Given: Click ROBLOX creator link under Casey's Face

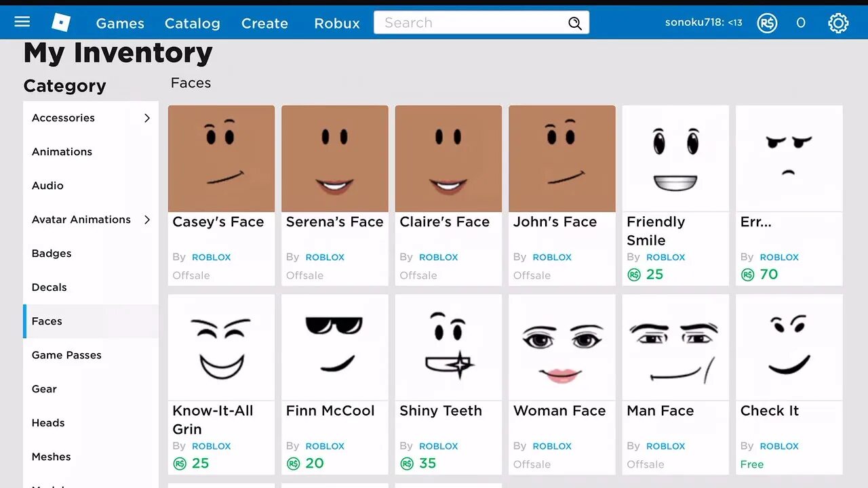Looking at the screenshot, I should (x=212, y=258).
